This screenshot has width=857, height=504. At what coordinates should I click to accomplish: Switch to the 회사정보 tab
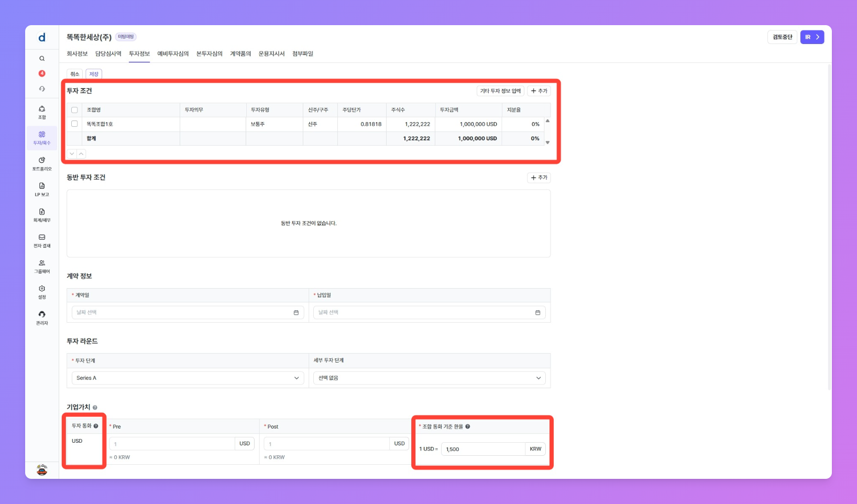77,54
